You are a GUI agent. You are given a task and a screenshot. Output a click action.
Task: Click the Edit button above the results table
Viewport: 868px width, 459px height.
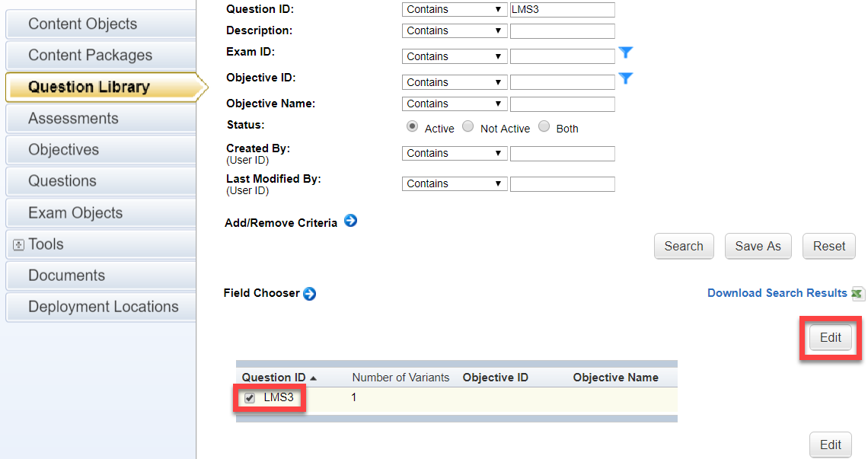[x=831, y=338]
